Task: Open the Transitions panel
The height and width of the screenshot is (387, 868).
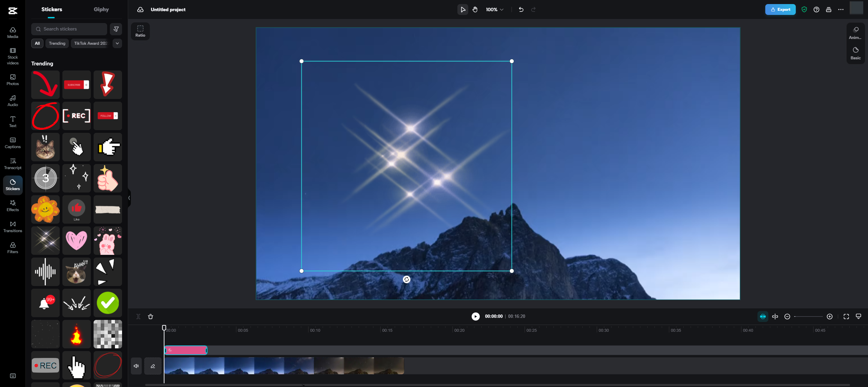Action: pos(13,226)
